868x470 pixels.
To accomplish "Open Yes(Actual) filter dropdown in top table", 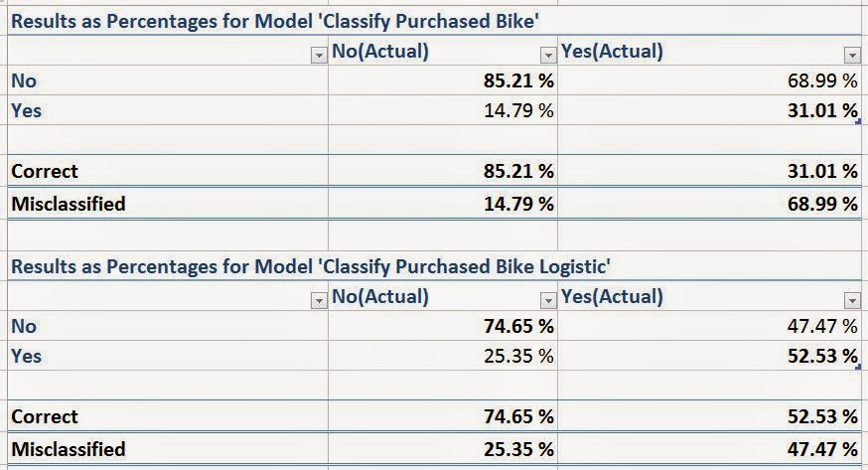I will 851,56.
